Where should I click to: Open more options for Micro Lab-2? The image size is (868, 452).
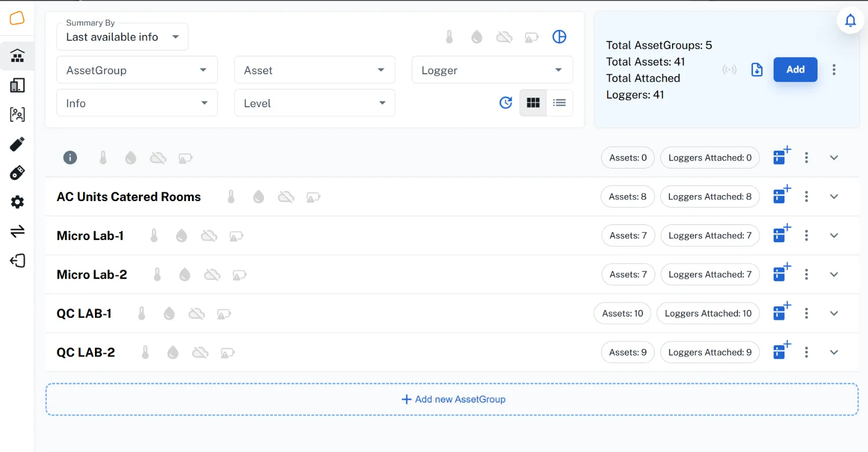(806, 274)
